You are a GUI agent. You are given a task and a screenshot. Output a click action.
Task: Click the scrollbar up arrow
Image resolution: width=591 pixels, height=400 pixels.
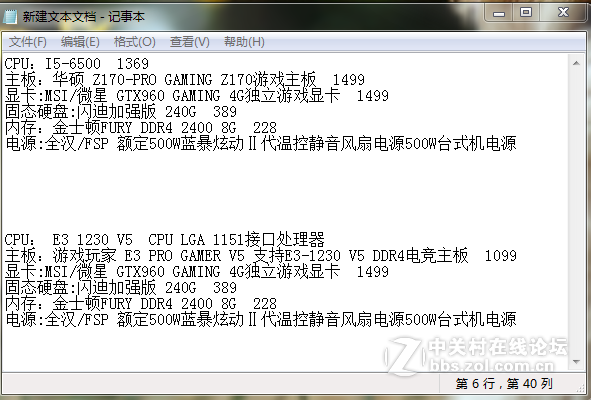point(576,63)
